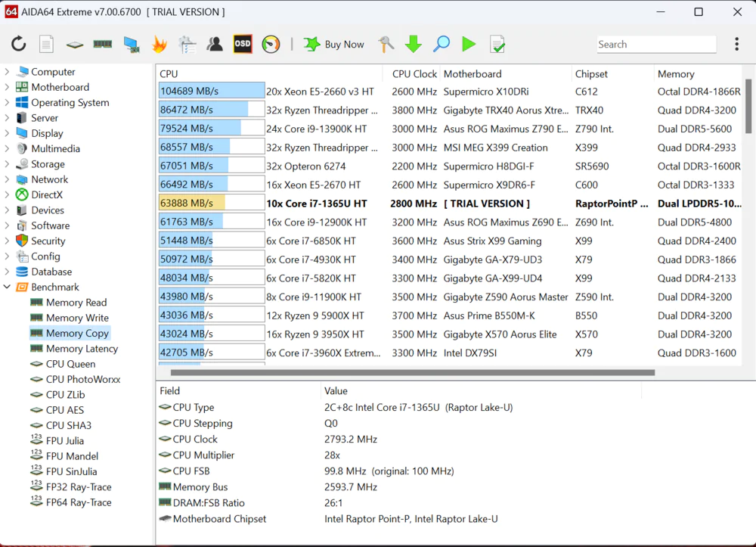Expand the Display tree node
The width and height of the screenshot is (756, 547).
coord(7,134)
